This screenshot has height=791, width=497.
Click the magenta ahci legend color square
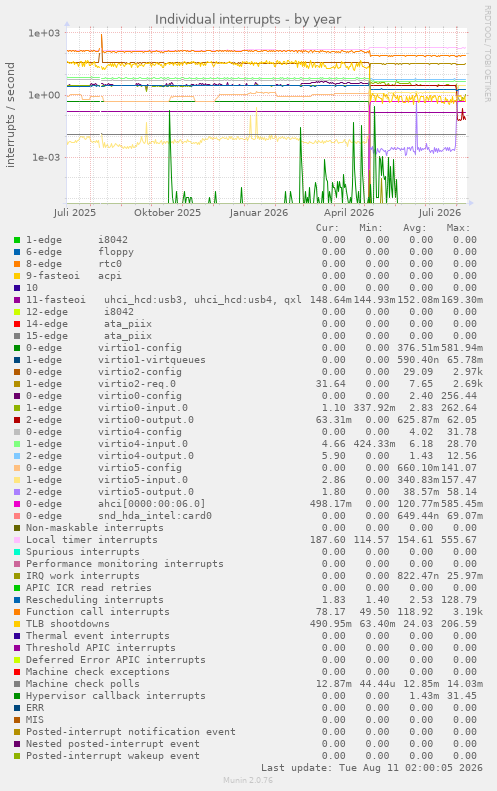[17, 504]
